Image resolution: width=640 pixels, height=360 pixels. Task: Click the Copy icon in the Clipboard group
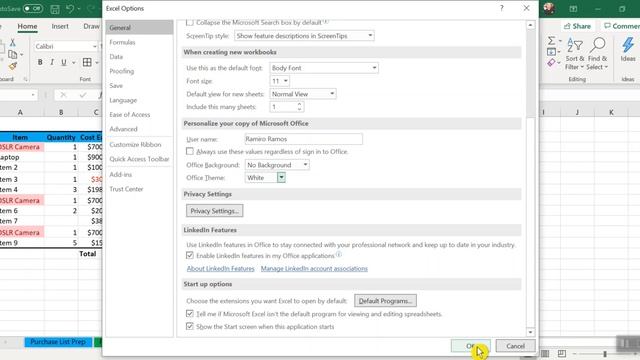pos(13,54)
